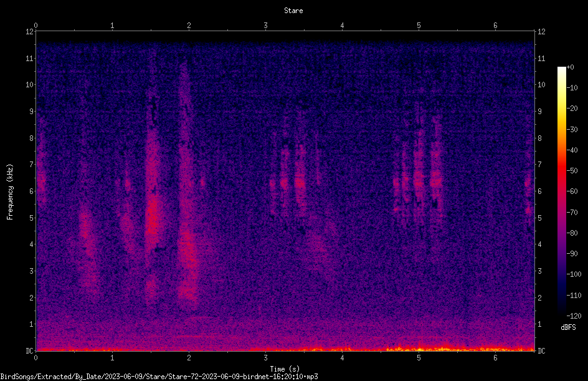Screen dimensions: 588x381
Task: Click the left 'DC' frequency label
Action: [x=29, y=350]
